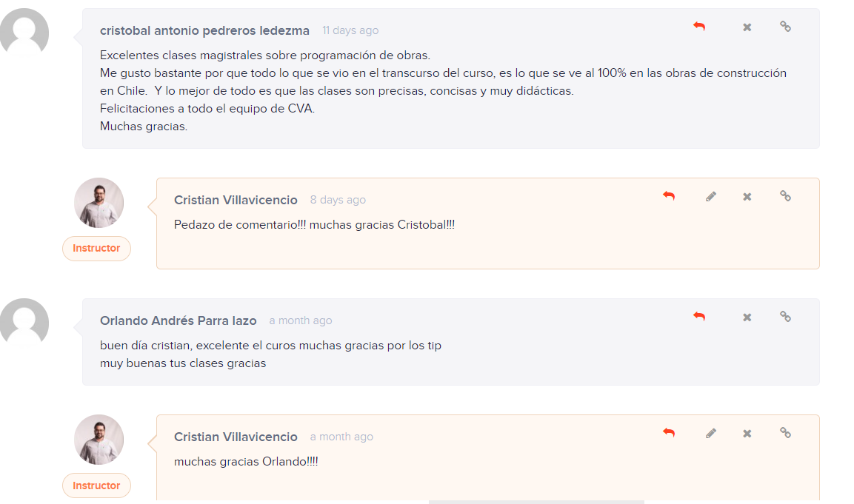Click Cristian Villavicencio's name in the 8 days ago reply
This screenshot has height=504, width=854.
pyautogui.click(x=236, y=201)
